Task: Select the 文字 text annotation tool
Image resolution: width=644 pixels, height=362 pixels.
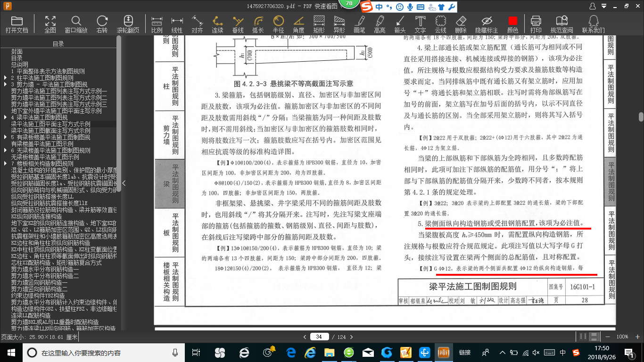Action: tap(420, 24)
